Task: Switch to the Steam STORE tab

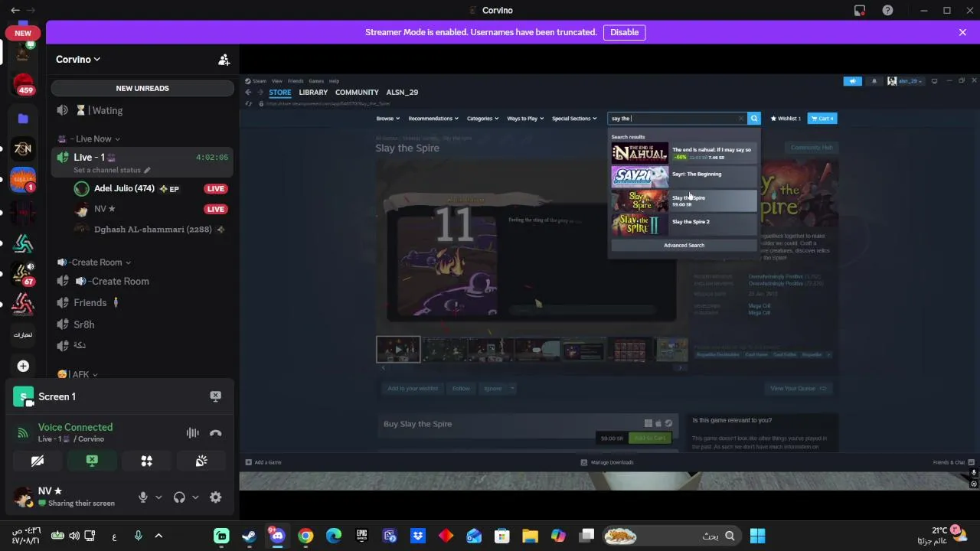Action: pos(279,92)
